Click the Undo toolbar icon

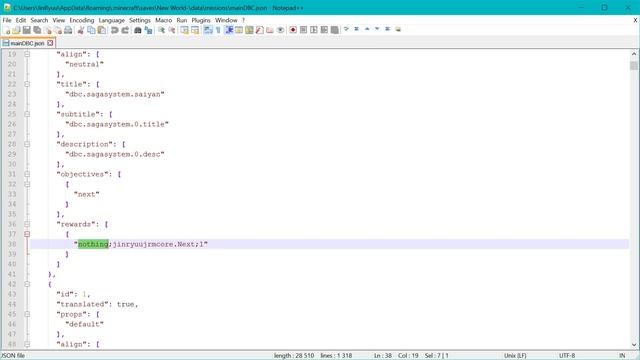click(115, 30)
